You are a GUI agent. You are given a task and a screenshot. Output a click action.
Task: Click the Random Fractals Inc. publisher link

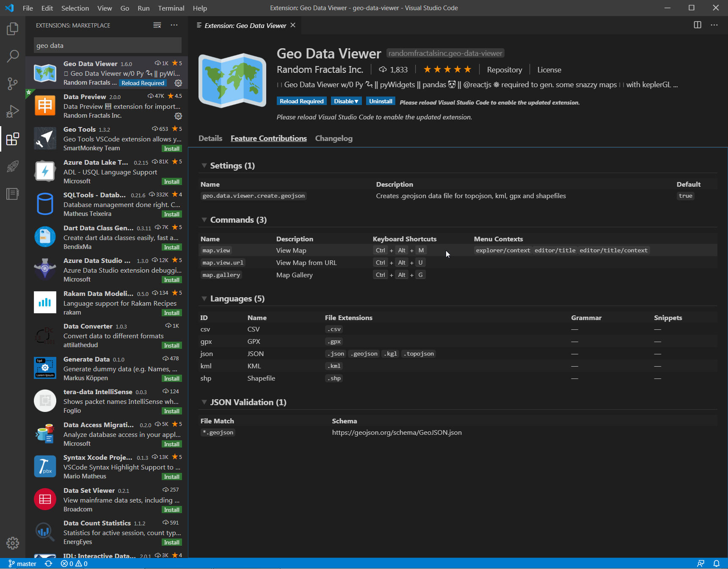click(320, 69)
